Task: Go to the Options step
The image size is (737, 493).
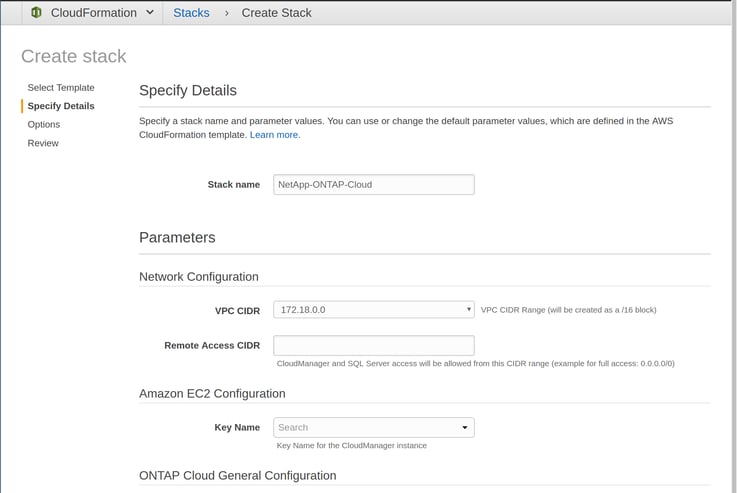Action: pyautogui.click(x=44, y=125)
